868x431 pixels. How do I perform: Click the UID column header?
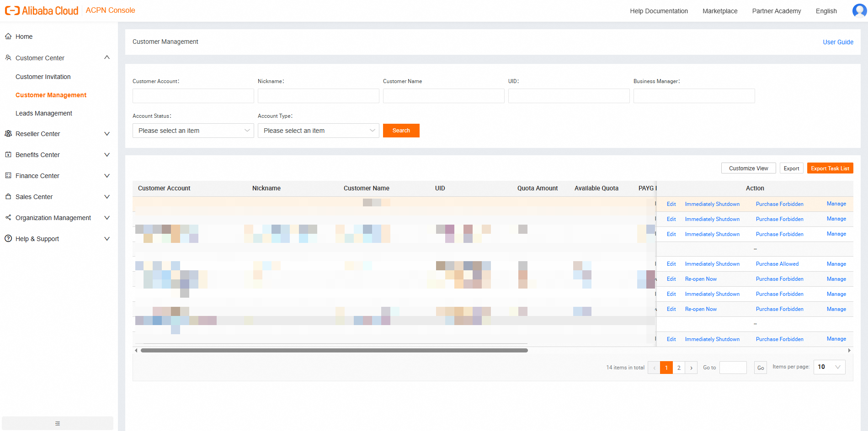click(x=440, y=188)
